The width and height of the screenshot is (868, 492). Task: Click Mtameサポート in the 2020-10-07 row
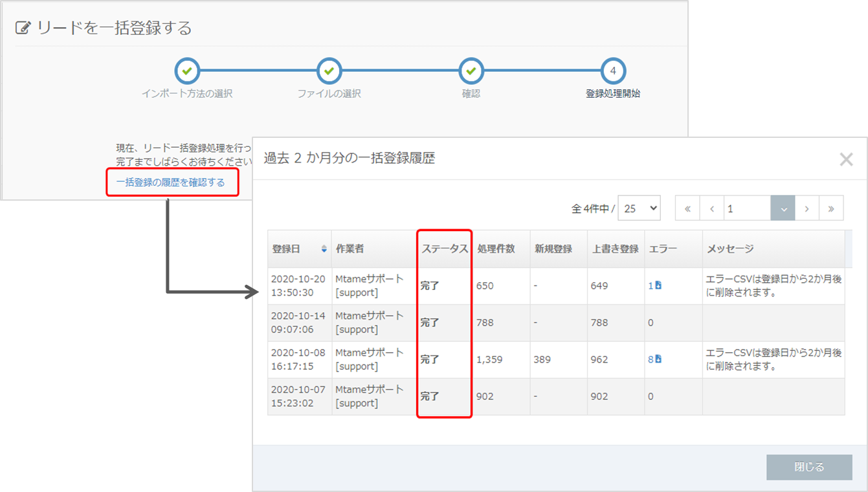click(x=369, y=390)
